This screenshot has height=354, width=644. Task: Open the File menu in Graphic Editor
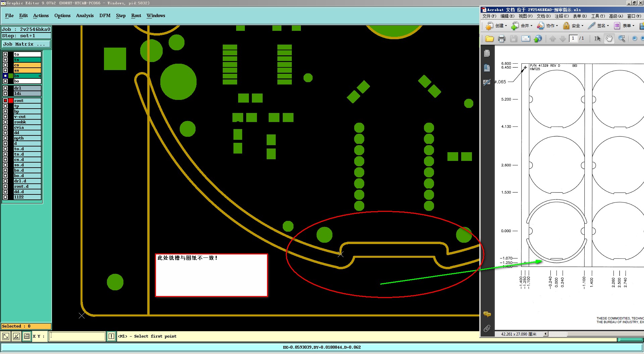9,15
